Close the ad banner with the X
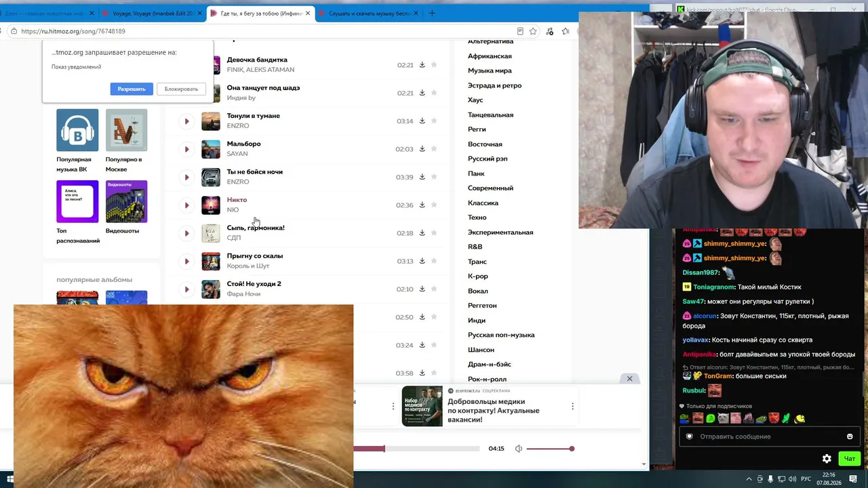 point(629,379)
